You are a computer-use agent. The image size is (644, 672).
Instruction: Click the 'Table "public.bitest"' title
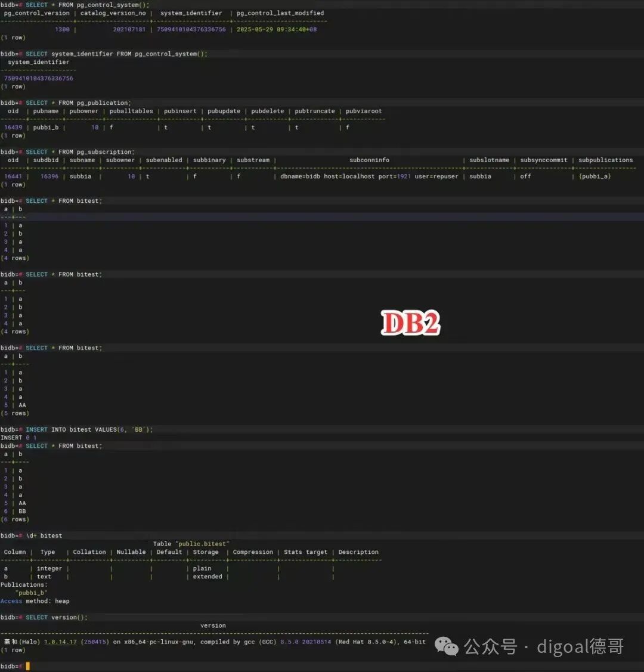(x=191, y=544)
